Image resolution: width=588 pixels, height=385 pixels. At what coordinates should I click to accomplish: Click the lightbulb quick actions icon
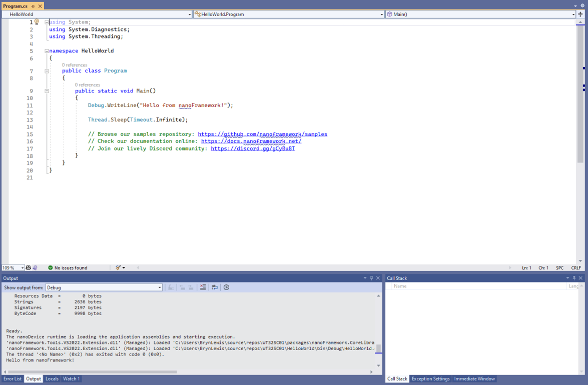coord(37,22)
